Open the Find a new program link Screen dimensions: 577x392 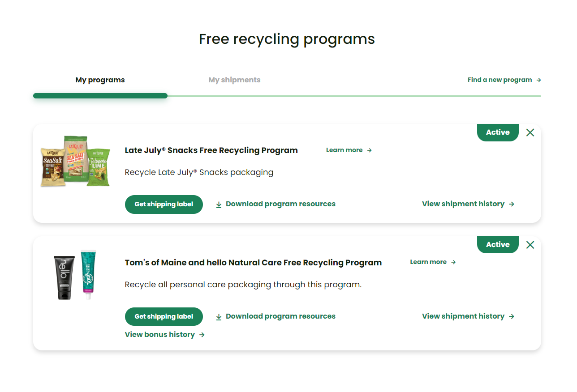pyautogui.click(x=504, y=80)
